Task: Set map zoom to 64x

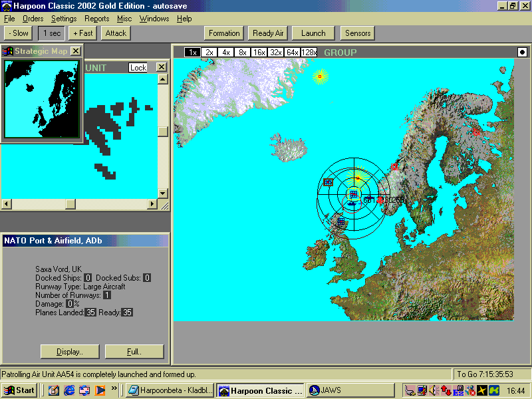Action: (292, 53)
